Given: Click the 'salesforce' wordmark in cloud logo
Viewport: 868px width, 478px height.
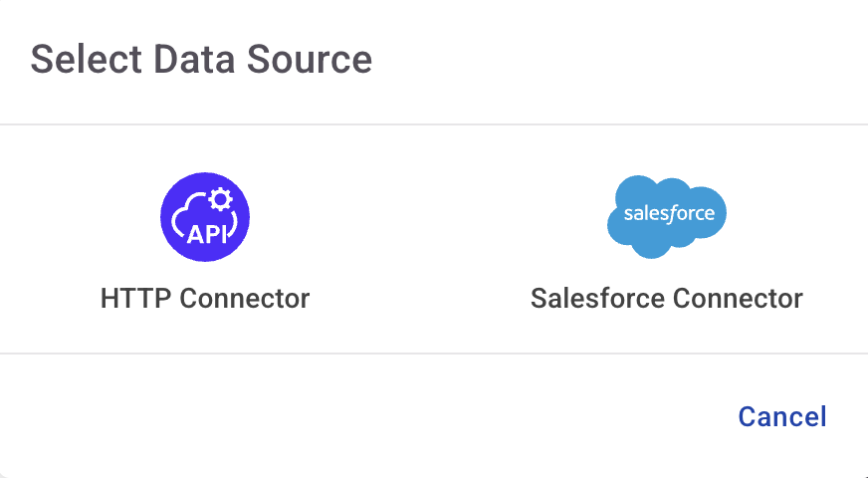Looking at the screenshot, I should tap(667, 214).
